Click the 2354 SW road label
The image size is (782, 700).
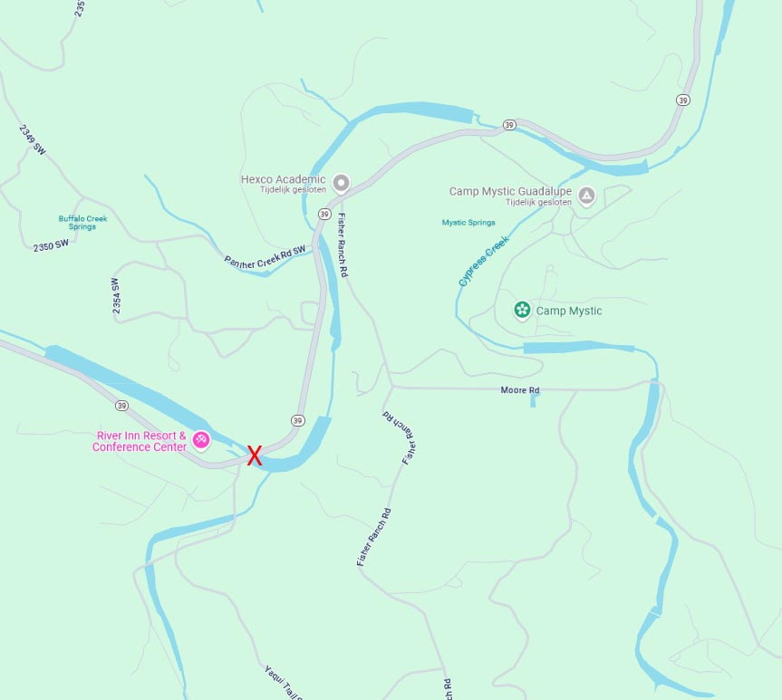click(x=116, y=295)
